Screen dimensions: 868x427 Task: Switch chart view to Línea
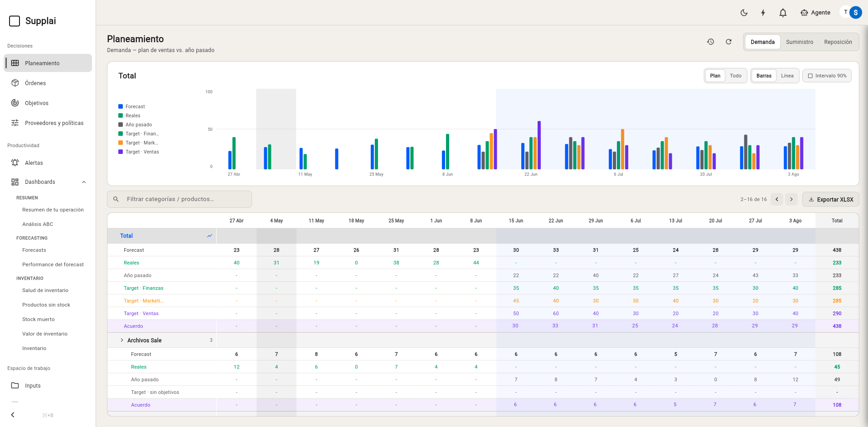787,76
